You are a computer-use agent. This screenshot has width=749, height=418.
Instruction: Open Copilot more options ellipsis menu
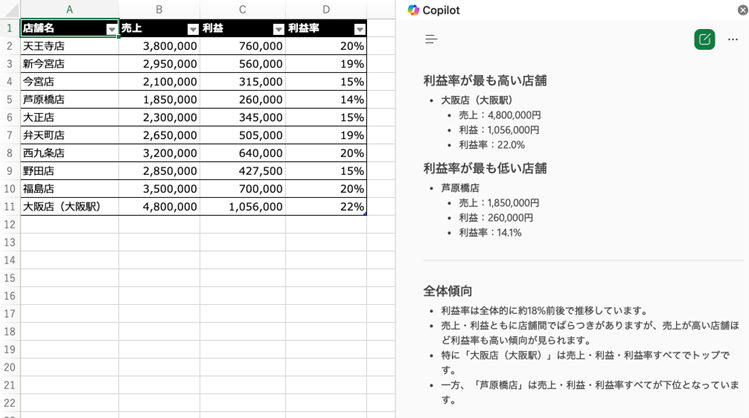pyautogui.click(x=733, y=40)
